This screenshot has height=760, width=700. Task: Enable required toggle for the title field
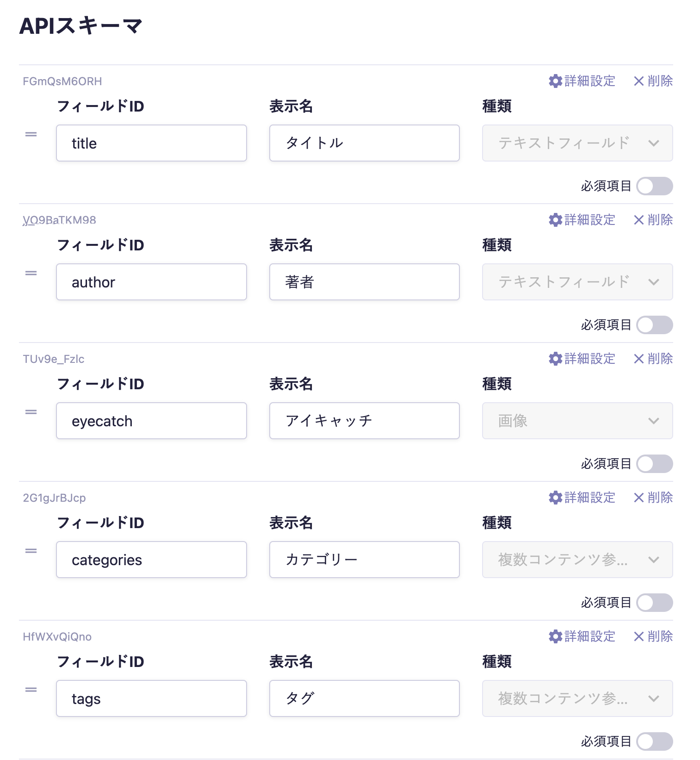coord(654,186)
